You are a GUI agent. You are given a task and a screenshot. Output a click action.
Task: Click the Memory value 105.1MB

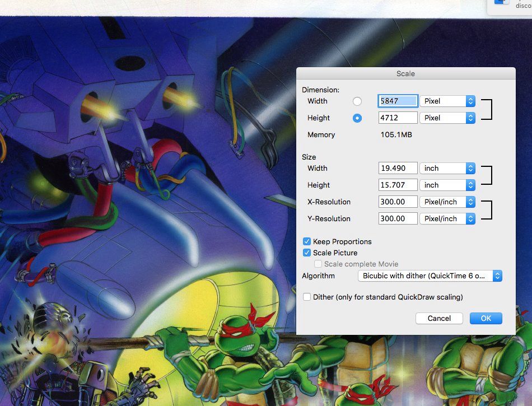pos(396,134)
